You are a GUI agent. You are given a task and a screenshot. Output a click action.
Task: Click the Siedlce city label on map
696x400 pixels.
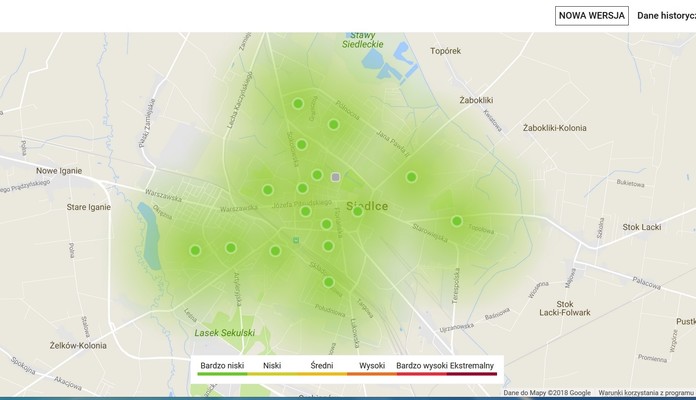click(x=367, y=206)
